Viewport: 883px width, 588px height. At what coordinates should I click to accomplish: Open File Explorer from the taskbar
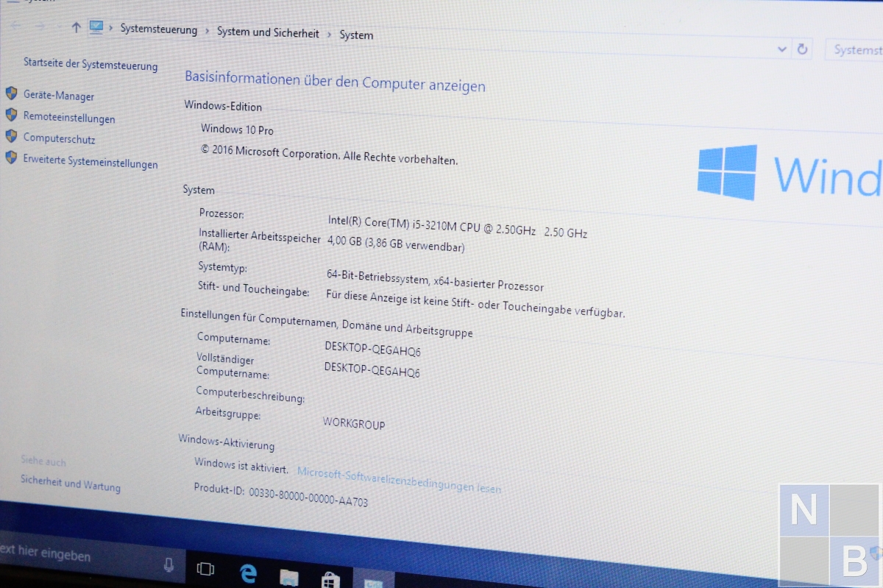pyautogui.click(x=289, y=577)
